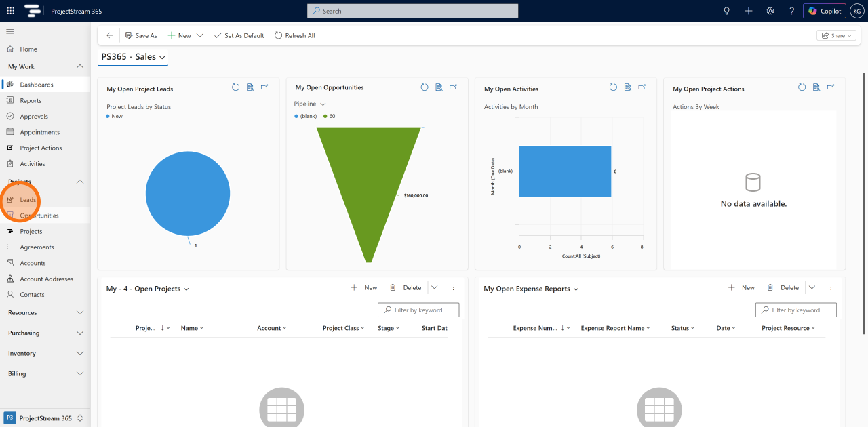Viewport: 868px width, 427px height.
Task: Refresh the My Open Project Leads chart
Action: tap(236, 87)
